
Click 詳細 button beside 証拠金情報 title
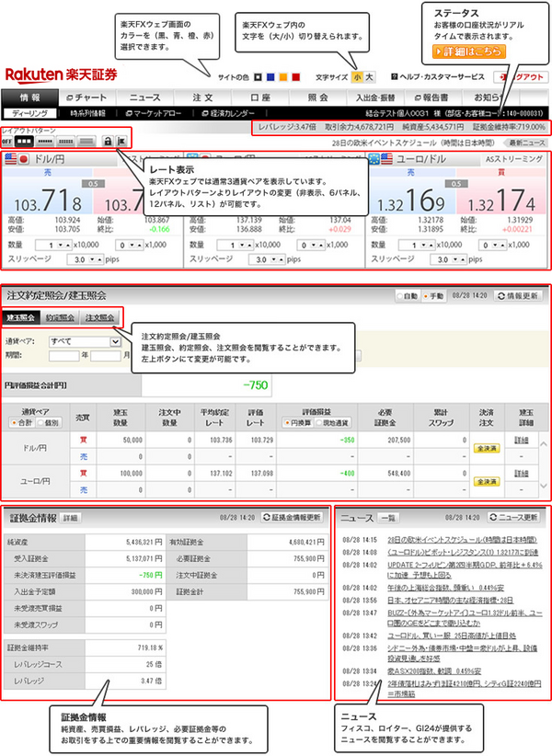coord(71,519)
